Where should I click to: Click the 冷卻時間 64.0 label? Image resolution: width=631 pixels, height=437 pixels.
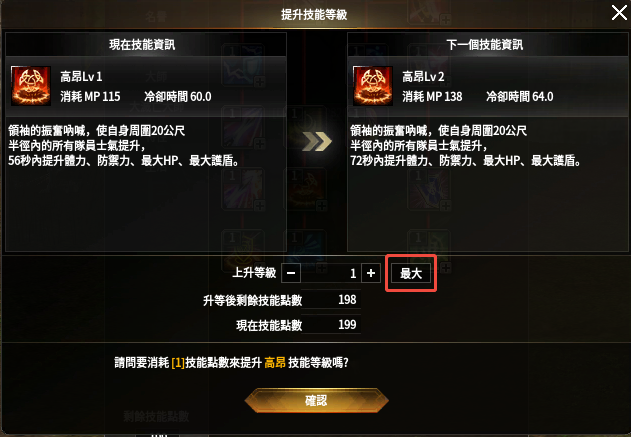tap(520, 97)
